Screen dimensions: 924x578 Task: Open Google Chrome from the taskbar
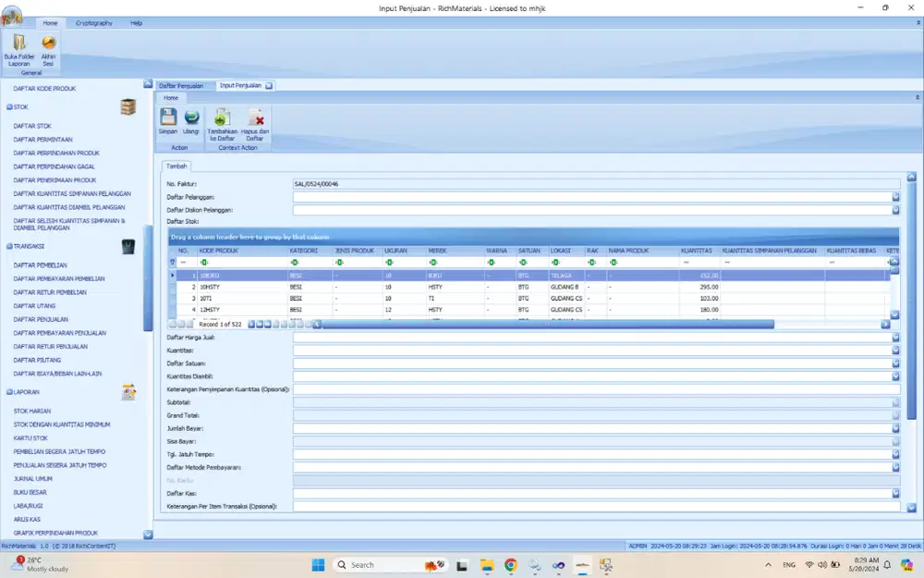coord(510,565)
